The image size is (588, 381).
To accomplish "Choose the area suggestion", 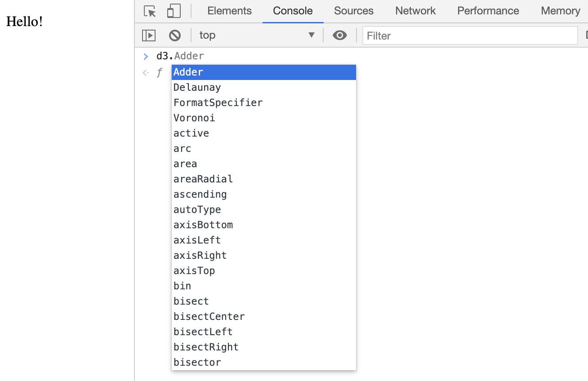I will coord(264,164).
